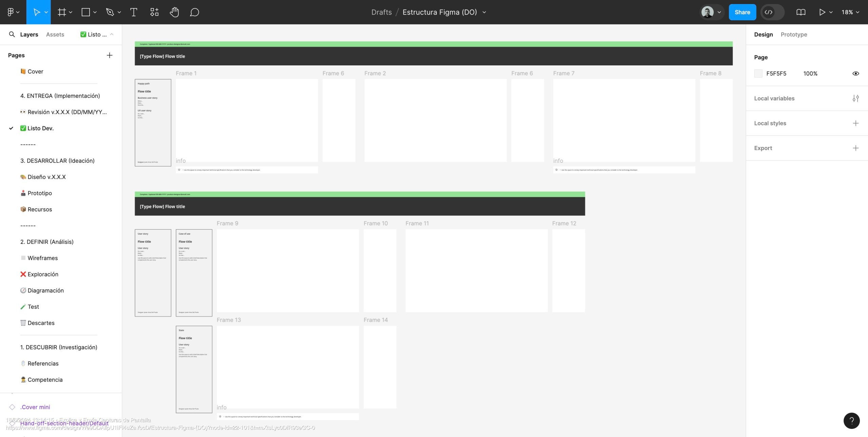This screenshot has height=437, width=868.
Task: Select the Comment tool in toolbar
Action: [x=194, y=12]
